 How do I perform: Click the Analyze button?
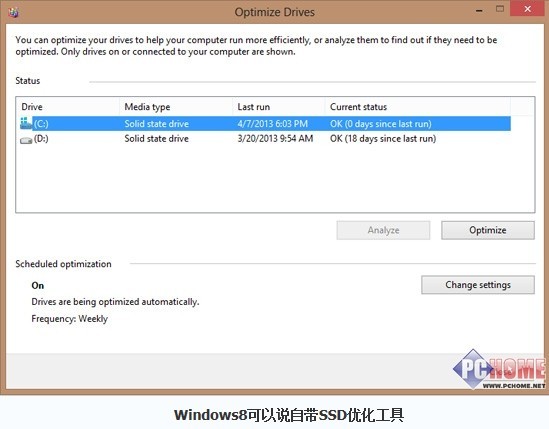point(383,230)
